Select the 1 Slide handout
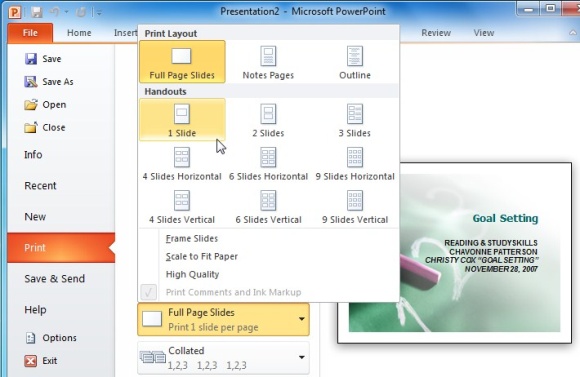The height and width of the screenshot is (377, 580). tap(182, 120)
